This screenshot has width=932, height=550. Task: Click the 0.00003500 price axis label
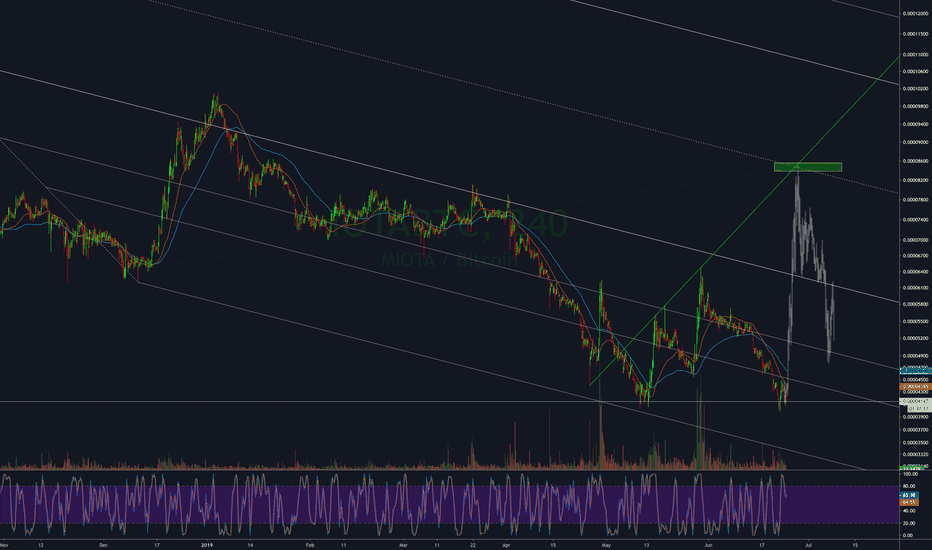917,443
